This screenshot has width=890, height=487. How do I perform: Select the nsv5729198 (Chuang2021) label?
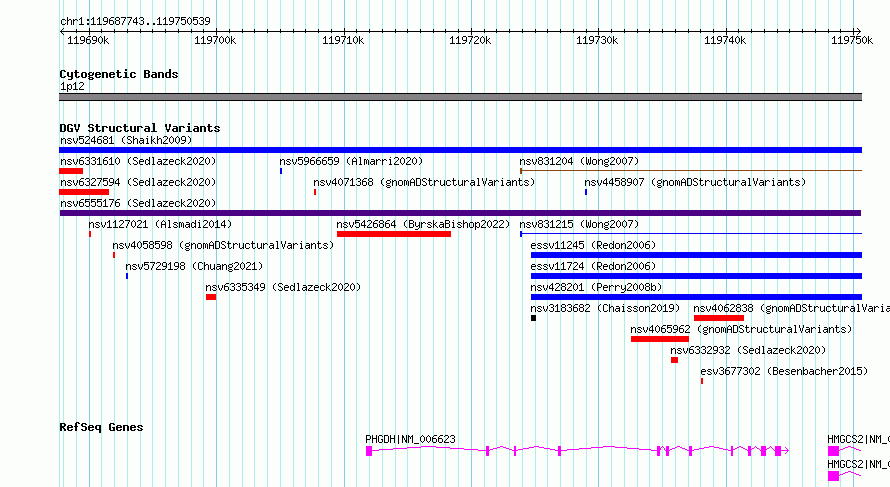tap(194, 266)
